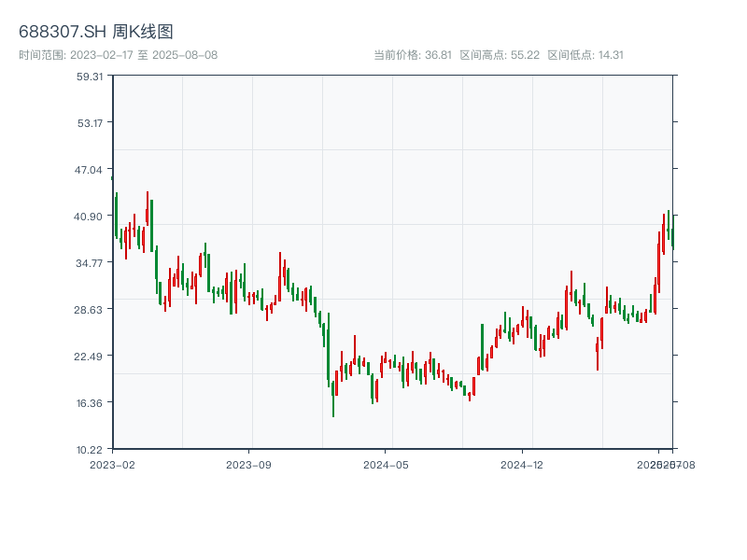Click the y-axis value 59.31
This screenshot has height=560, width=747.
(x=90, y=77)
